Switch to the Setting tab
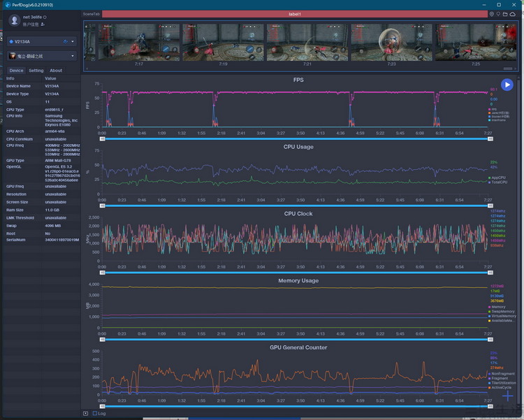 (x=36, y=71)
